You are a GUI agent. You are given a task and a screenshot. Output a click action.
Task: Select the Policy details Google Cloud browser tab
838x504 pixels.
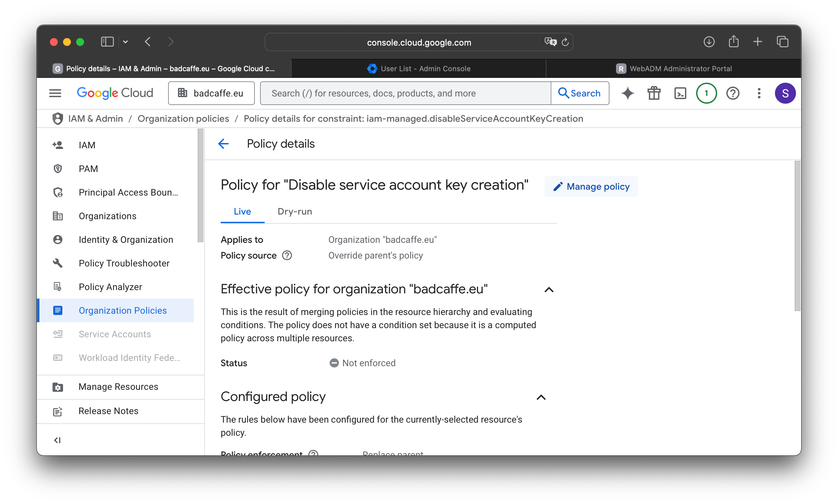164,69
